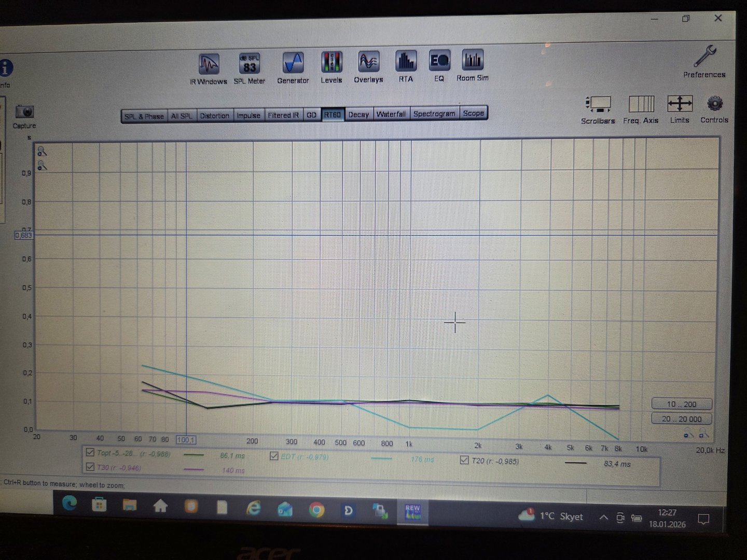Open the Decay tab
Screen dimensions: 747x560
[x=358, y=114]
